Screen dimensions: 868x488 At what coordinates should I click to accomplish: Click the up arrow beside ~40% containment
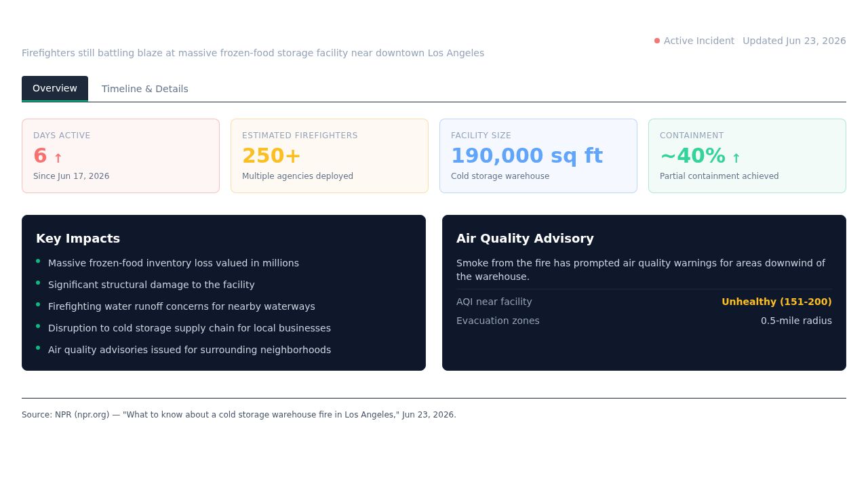coord(736,159)
